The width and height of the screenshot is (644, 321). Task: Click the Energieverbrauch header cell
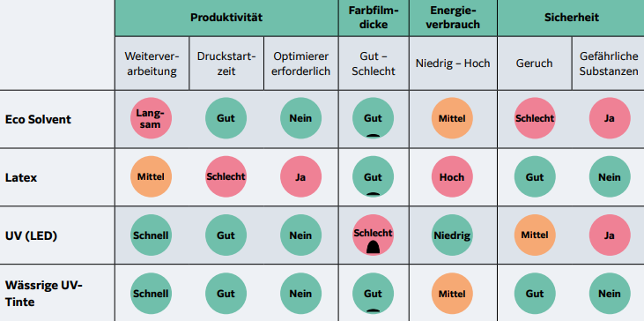point(453,18)
